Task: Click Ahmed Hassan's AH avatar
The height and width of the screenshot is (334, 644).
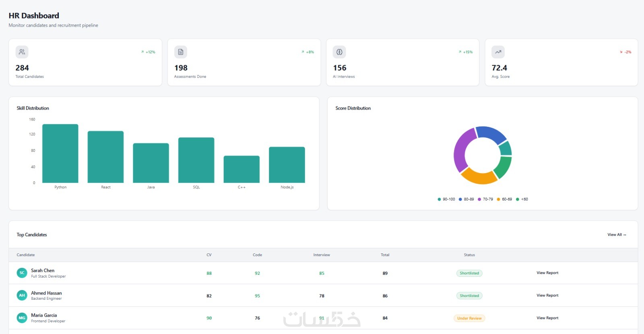Action: (x=22, y=295)
